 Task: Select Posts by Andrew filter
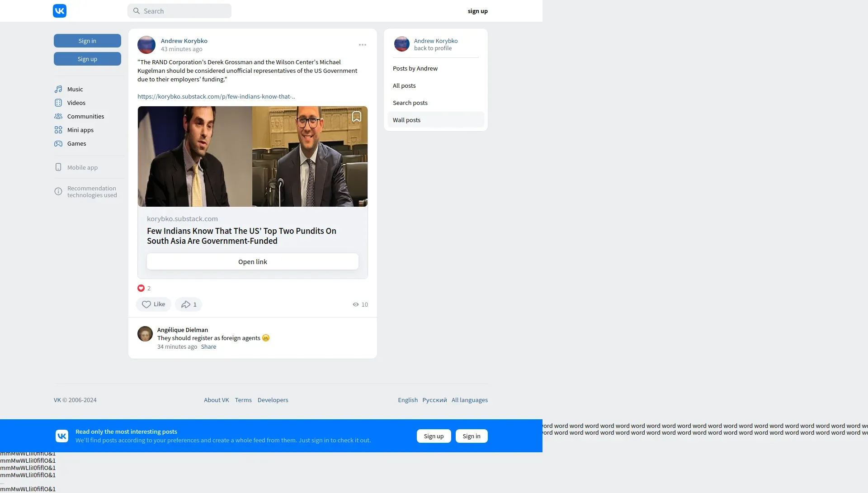tap(415, 68)
